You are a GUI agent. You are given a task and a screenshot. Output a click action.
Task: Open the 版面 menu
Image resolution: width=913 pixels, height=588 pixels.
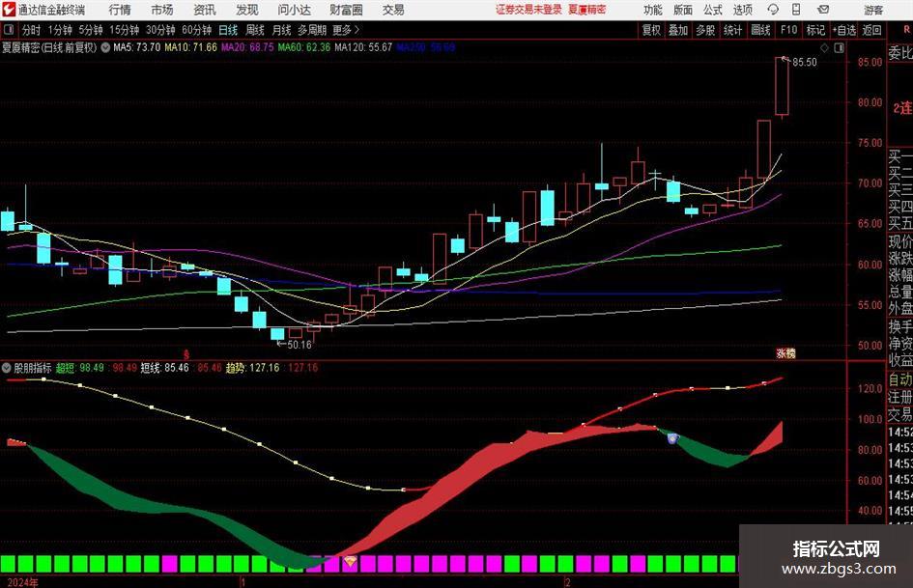tap(682, 10)
